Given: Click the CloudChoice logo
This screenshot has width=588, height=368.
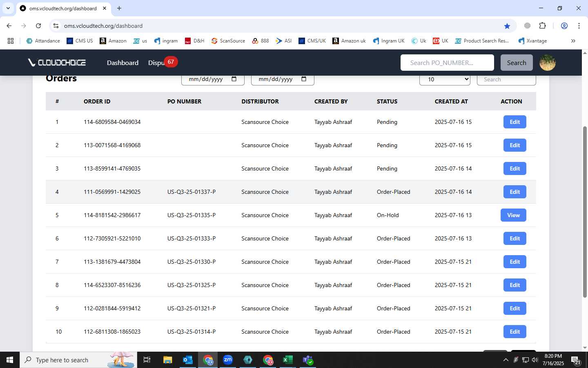Looking at the screenshot, I should click(57, 63).
